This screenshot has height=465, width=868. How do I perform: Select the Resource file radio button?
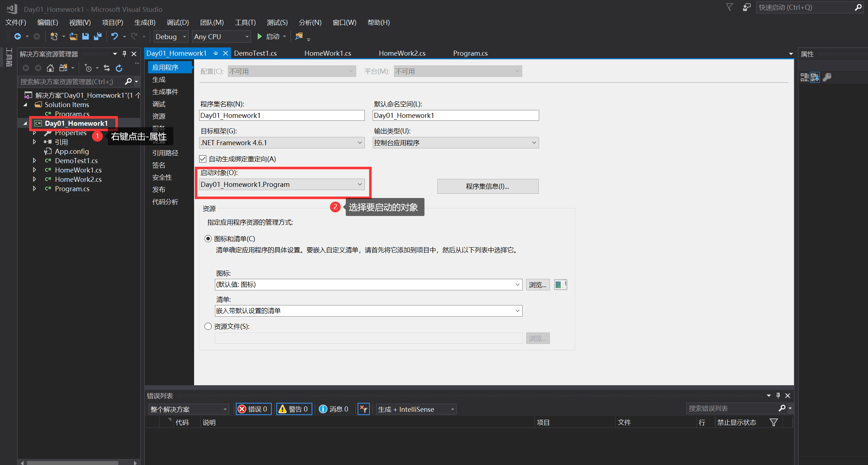tap(208, 326)
